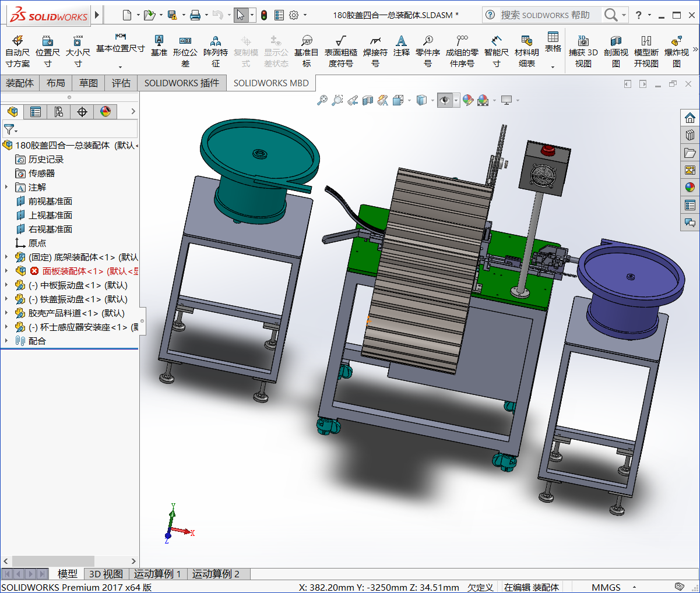Open the SOLIDWORKS MBD tab
Screen dimensions: 700x593
pos(271,83)
